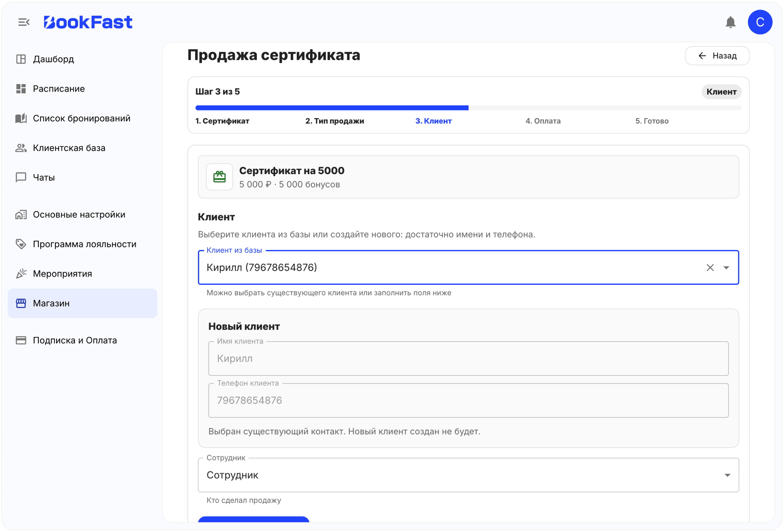This screenshot has width=784, height=532.
Task: Click the Сертификат на 5000 card
Action: click(468, 177)
